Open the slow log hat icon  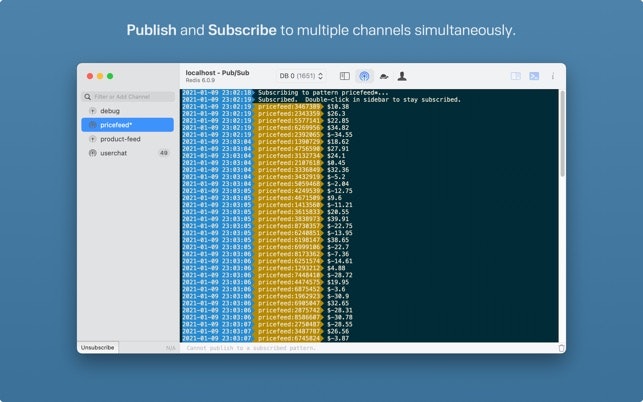tap(384, 76)
